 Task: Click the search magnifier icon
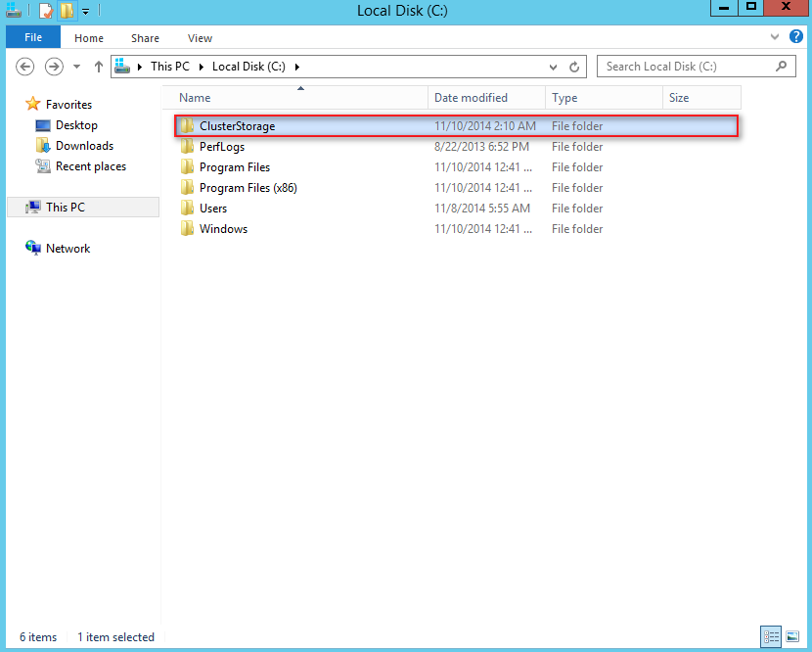[782, 66]
